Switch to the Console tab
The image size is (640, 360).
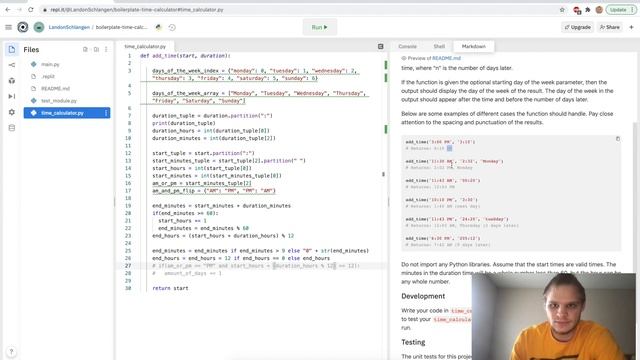pos(407,47)
